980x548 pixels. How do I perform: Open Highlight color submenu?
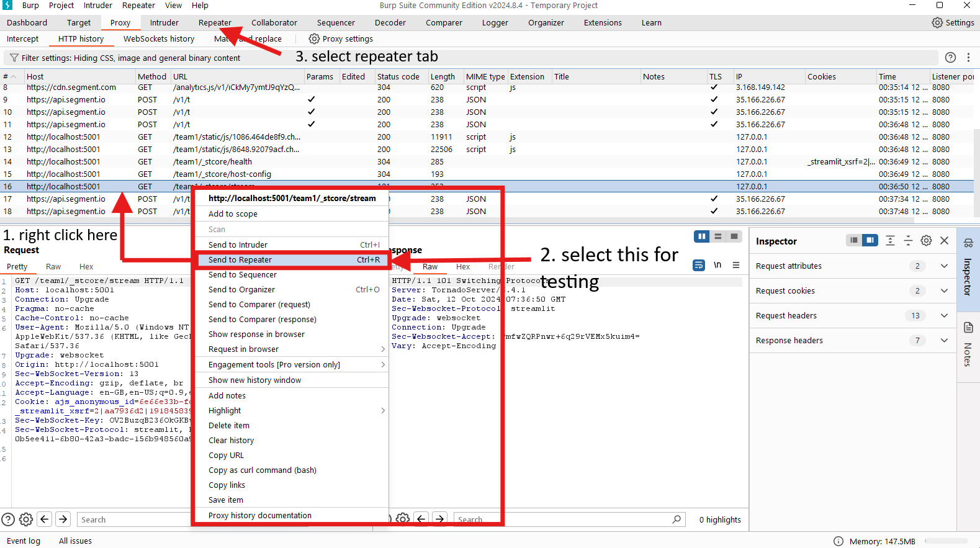coord(292,411)
